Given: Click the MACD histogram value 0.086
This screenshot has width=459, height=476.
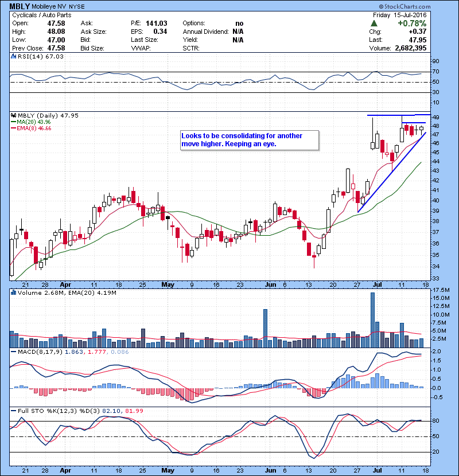Looking at the screenshot, I should point(120,352).
